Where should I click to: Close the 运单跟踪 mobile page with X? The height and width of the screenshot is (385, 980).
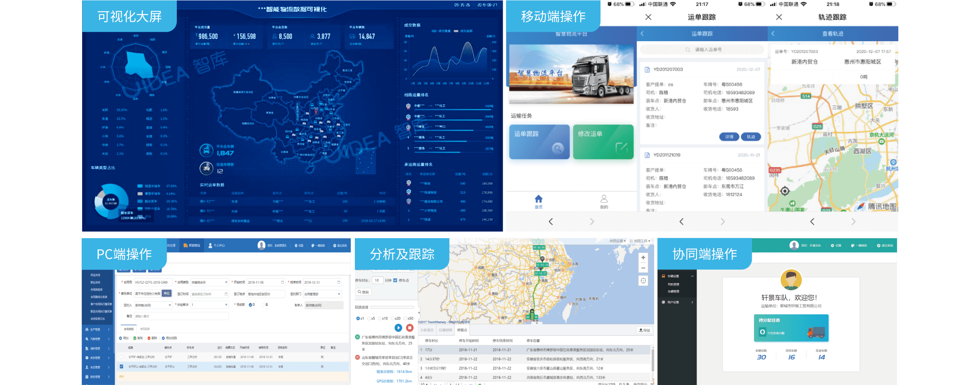648,17
